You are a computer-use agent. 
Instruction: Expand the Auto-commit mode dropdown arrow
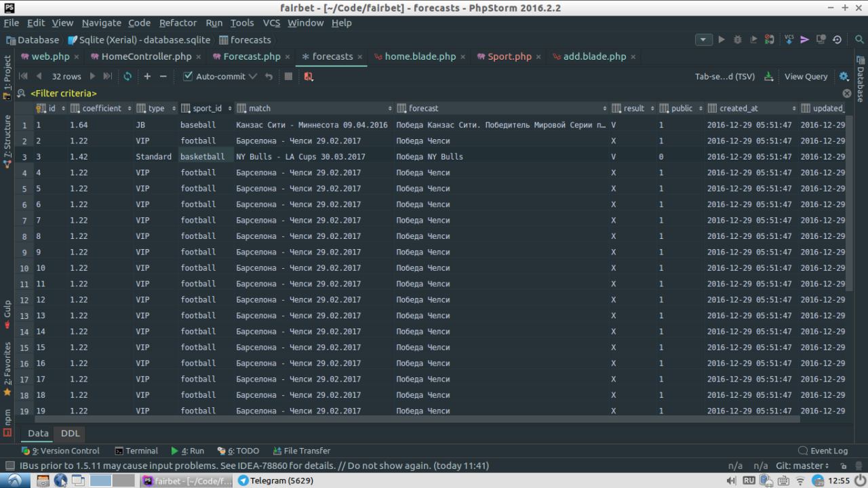click(253, 77)
